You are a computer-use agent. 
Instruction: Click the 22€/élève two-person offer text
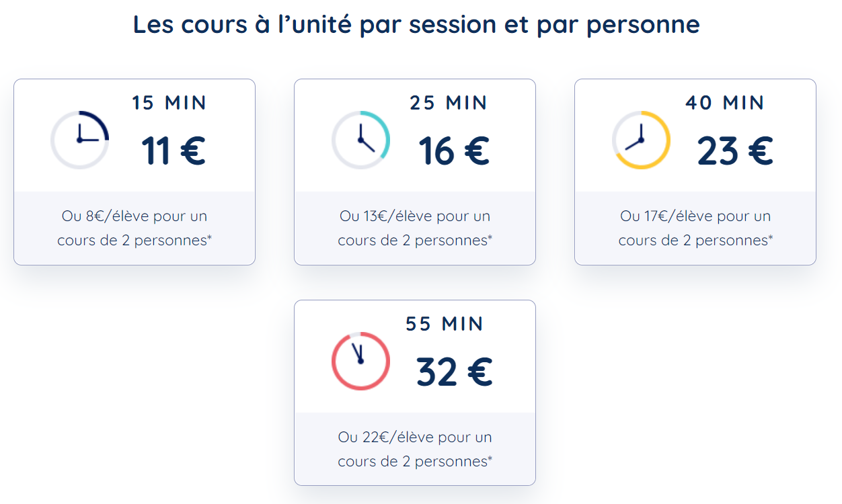[x=415, y=449]
